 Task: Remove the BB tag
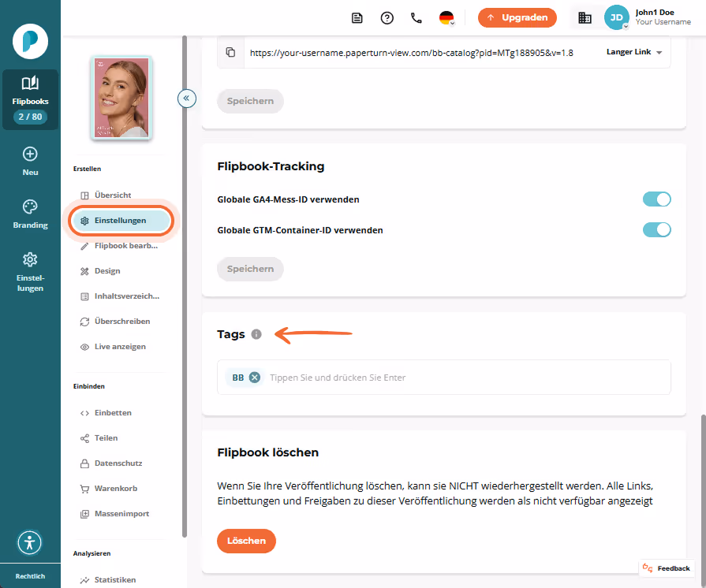click(x=254, y=378)
